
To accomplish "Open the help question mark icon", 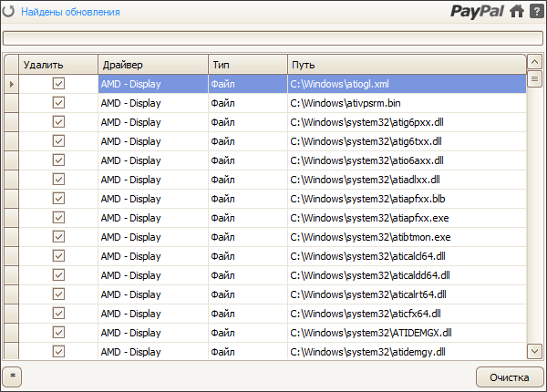I will click(x=536, y=12).
